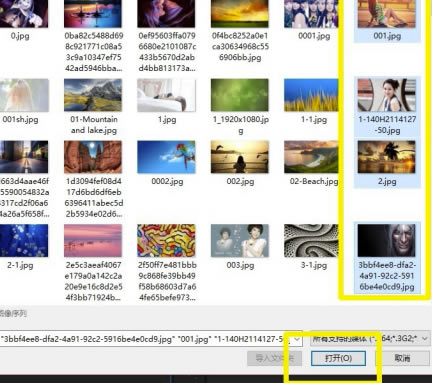
Task: Open the supported media file type dropdown
Action: click(x=369, y=339)
